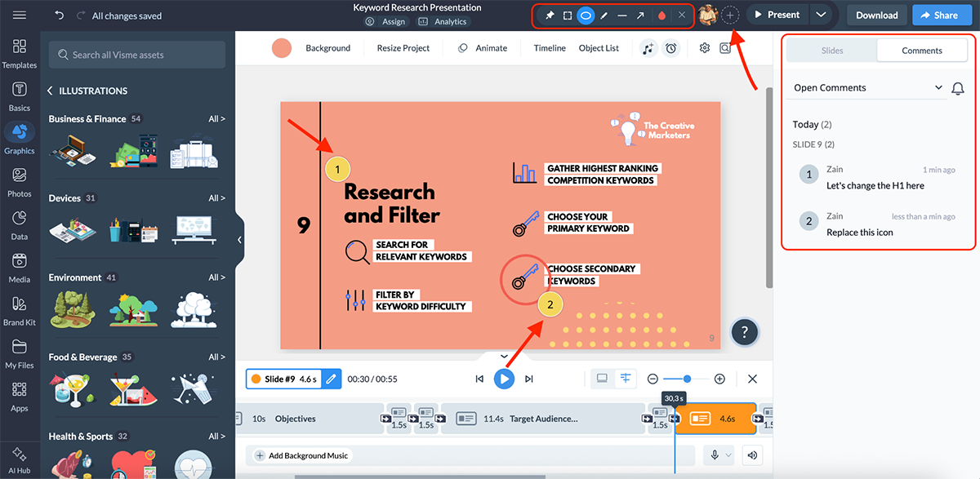This screenshot has height=479, width=980.
Task: Select the pen annotation tool
Action: pos(604,15)
